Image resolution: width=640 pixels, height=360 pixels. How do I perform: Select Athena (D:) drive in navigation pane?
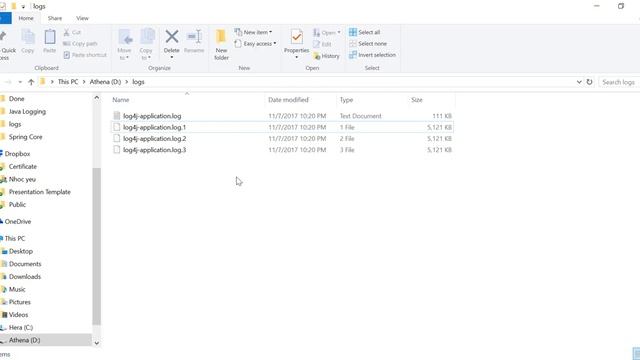(24, 340)
